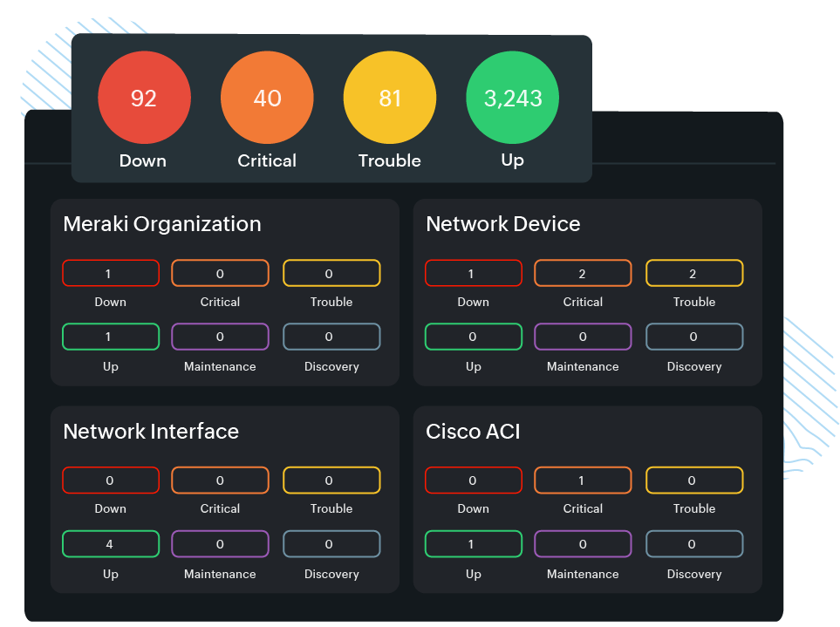Open the green Up circle showing 3,243
Screen dimensions: 840x627
(x=513, y=98)
